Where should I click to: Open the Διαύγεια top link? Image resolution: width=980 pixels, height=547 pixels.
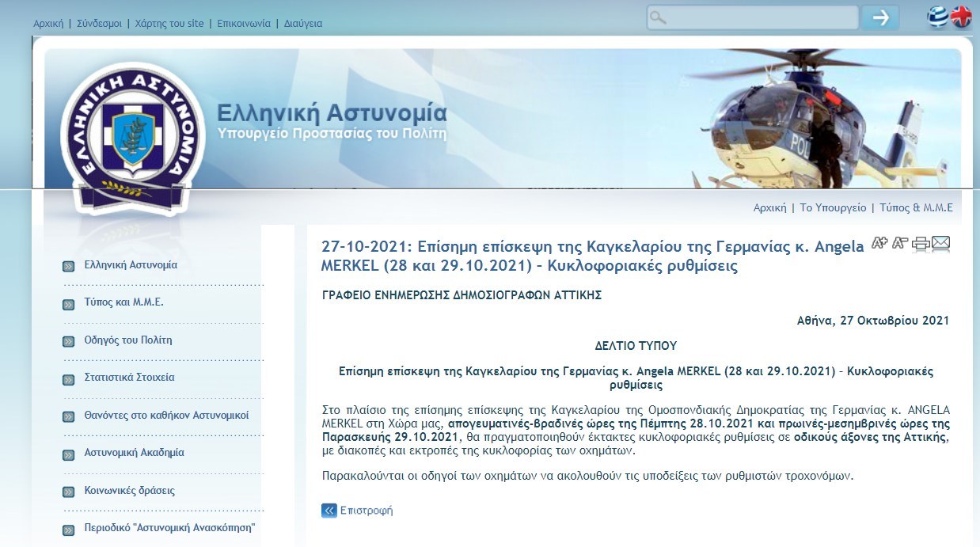tap(303, 24)
